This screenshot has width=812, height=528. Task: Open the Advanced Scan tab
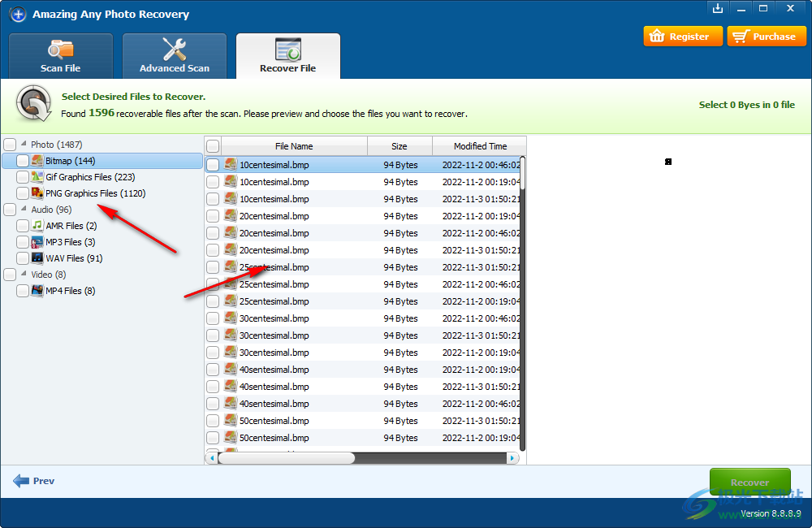(175, 56)
